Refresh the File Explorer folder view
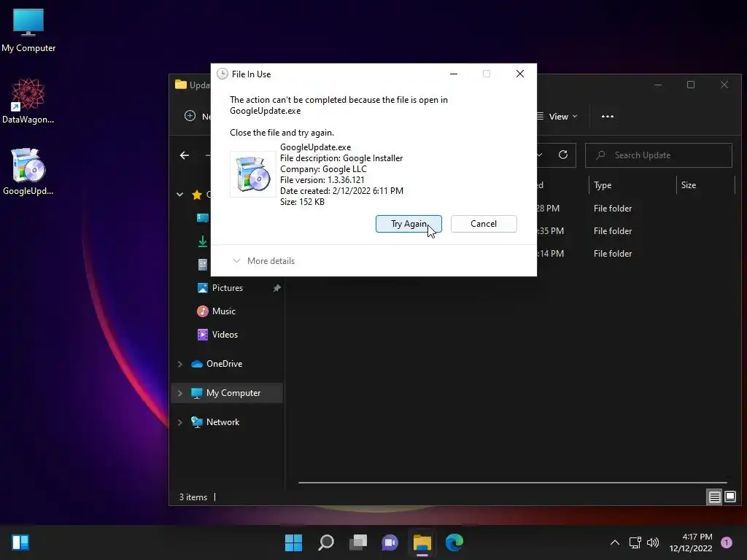 click(563, 155)
